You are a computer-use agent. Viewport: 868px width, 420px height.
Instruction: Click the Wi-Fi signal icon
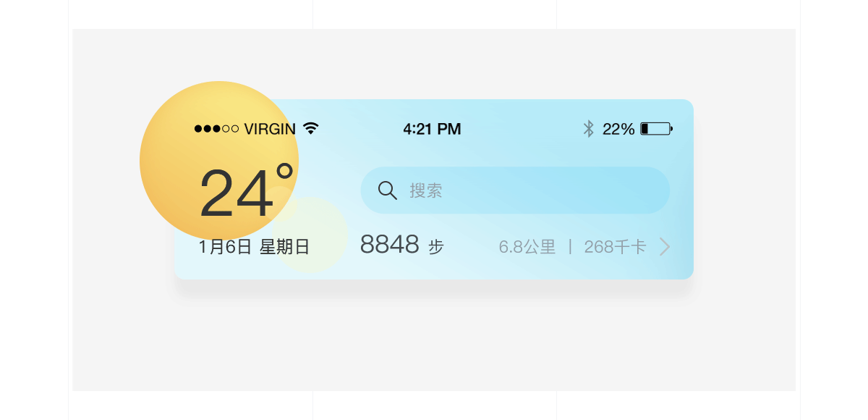coord(311,128)
